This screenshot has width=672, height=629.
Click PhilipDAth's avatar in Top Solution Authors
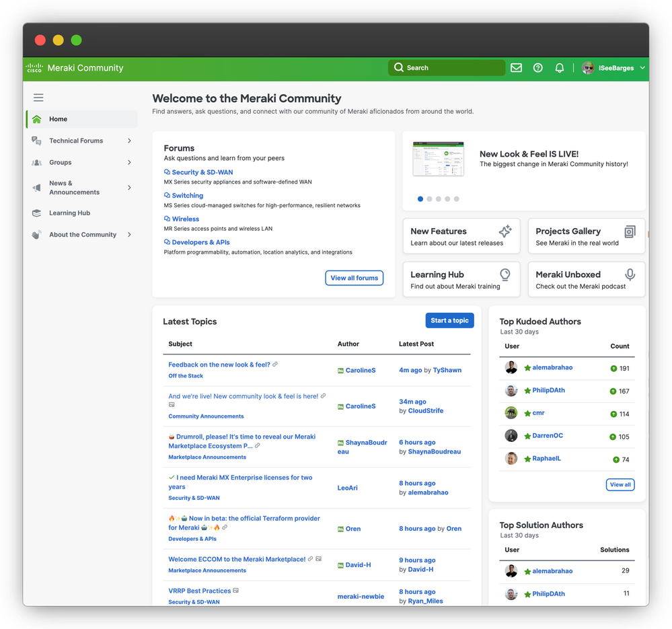[x=511, y=594]
